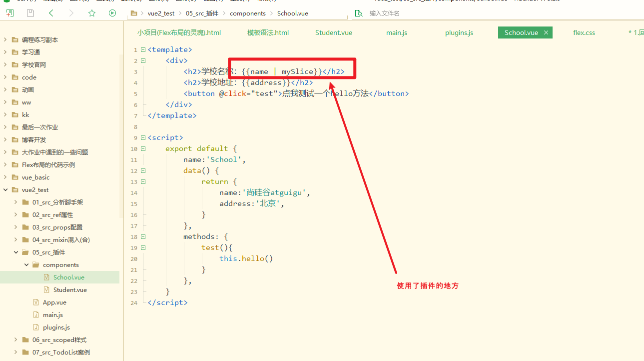Switch to the flex.css tab
Image resolution: width=644 pixels, height=361 pixels.
pyautogui.click(x=584, y=32)
